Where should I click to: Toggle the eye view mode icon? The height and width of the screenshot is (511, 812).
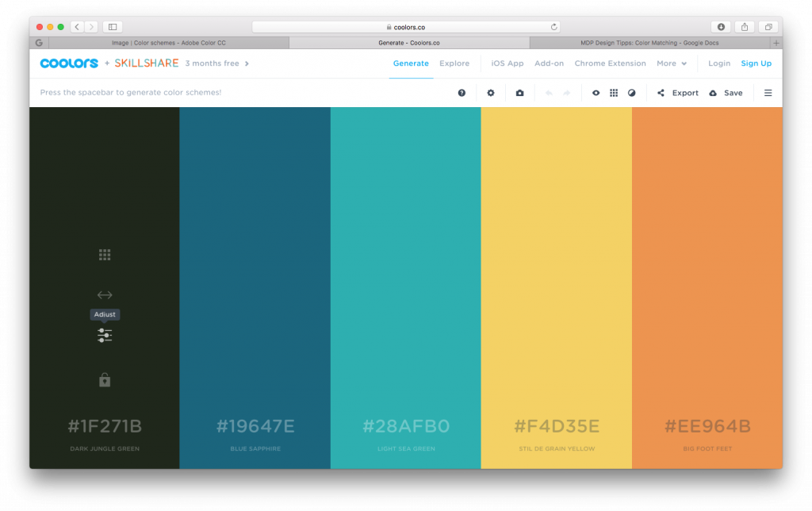point(596,93)
